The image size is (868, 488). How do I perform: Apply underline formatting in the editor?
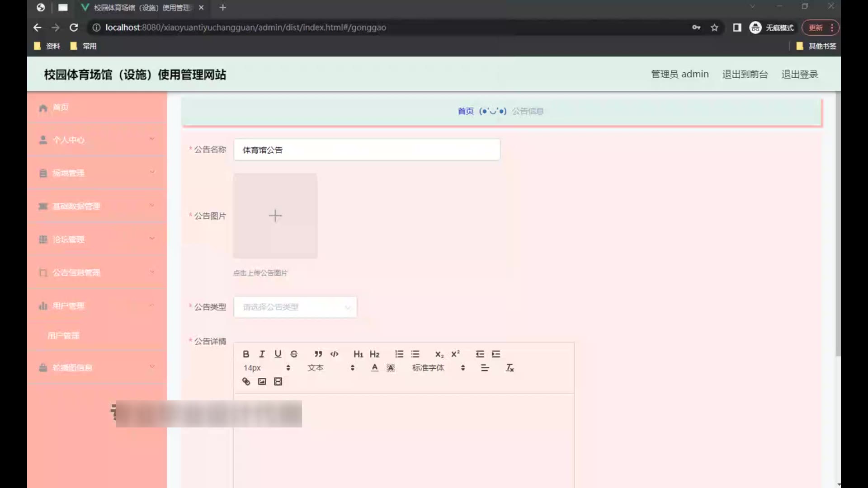pos(278,354)
